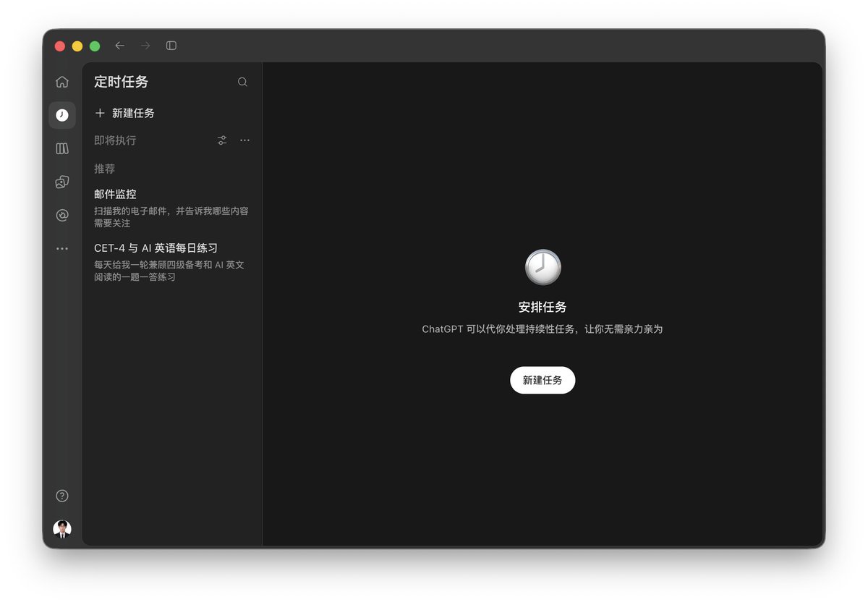Open the @ mentions sidebar icon
Screen dimensions: 868x605
click(x=62, y=215)
